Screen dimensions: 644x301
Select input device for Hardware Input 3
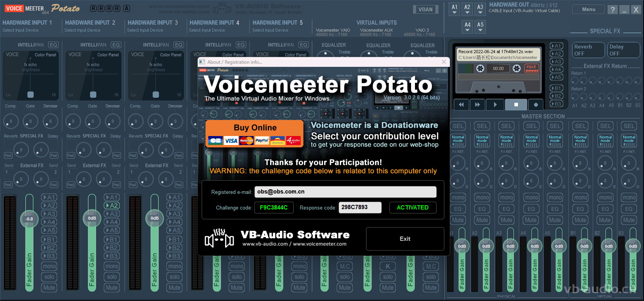145,30
